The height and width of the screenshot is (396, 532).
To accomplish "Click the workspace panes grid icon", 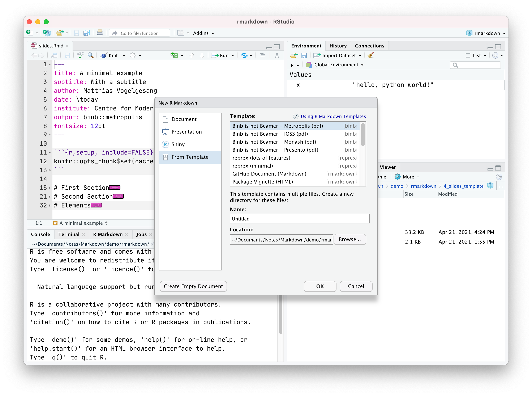I will click(x=181, y=33).
